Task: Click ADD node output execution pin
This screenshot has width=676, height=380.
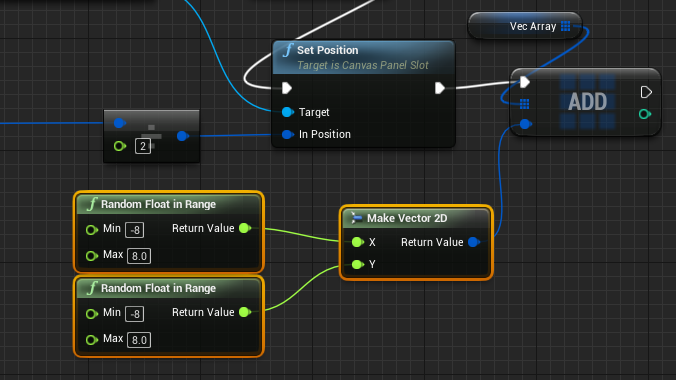Action: (x=646, y=92)
